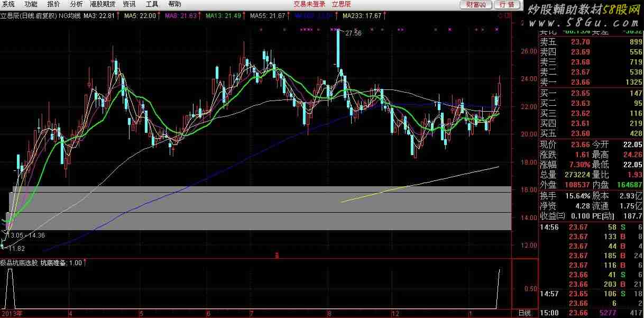Select the MA13: 21.49 label
Screen dimensions: 644x318
pos(224,16)
